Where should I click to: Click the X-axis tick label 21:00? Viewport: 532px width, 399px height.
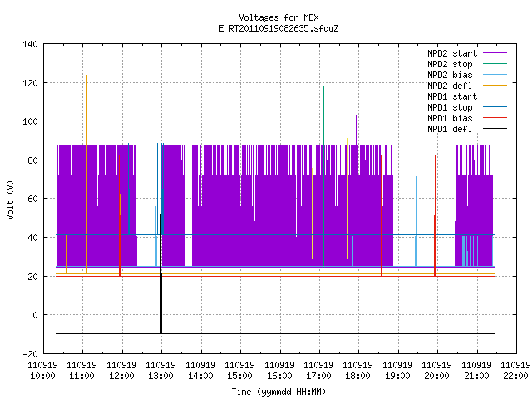coord(476,376)
